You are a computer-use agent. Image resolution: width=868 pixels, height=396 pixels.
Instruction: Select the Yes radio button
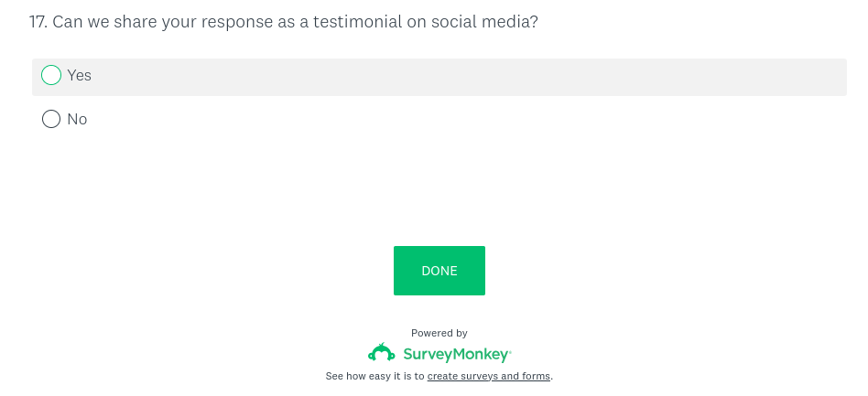pos(51,75)
